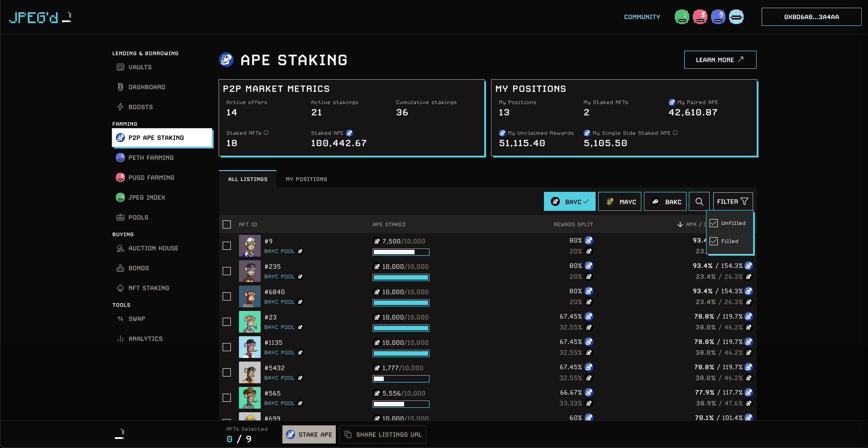Click Share Listings URL button
Image resolution: width=868 pixels, height=448 pixels.
(x=383, y=434)
